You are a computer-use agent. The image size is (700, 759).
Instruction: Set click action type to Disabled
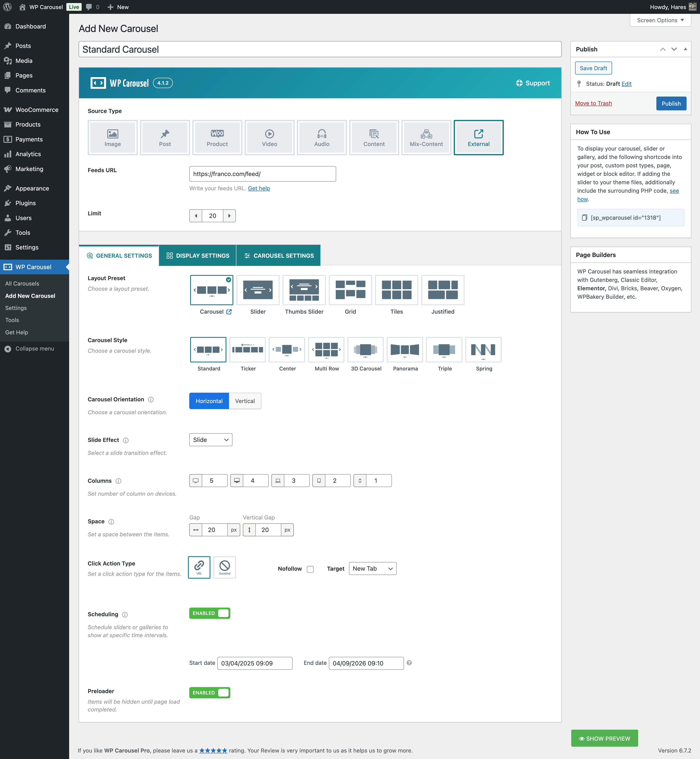tap(225, 567)
